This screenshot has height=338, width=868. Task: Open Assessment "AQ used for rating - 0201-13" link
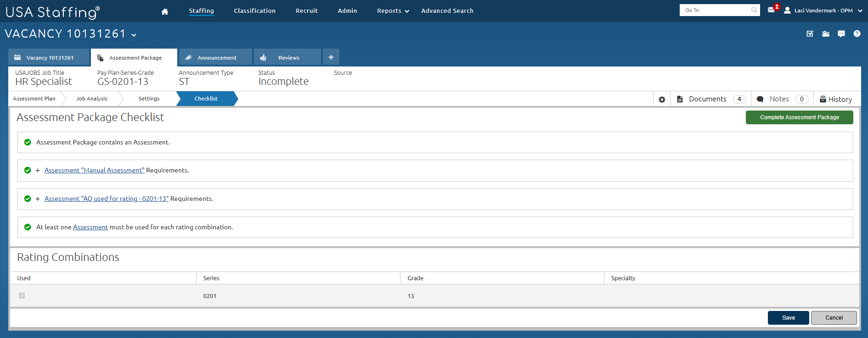tap(107, 199)
